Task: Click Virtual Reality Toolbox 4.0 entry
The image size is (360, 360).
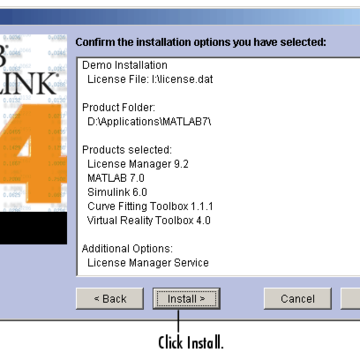Action: click(x=149, y=220)
